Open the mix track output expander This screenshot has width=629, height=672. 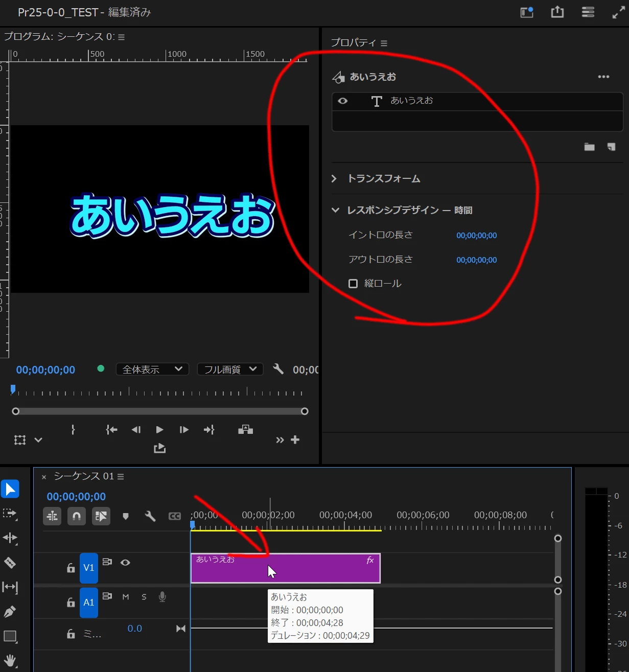coord(181,629)
